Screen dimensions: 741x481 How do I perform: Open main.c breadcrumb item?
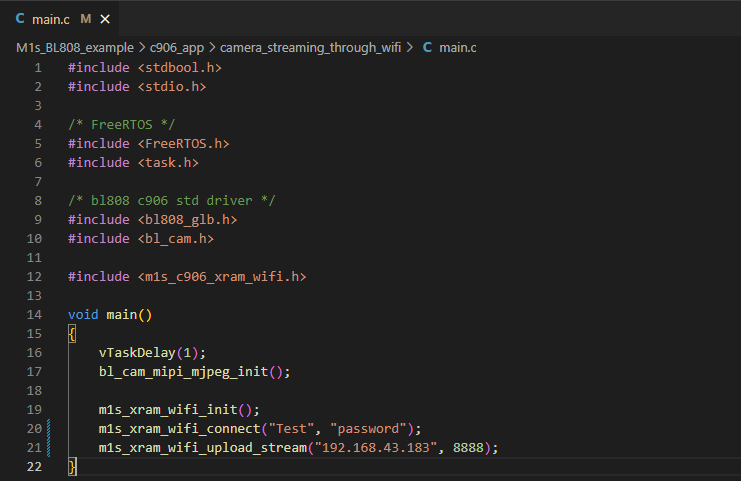coord(457,48)
